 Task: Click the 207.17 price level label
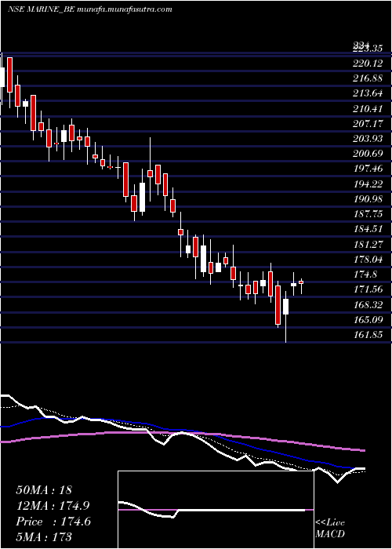click(368, 124)
